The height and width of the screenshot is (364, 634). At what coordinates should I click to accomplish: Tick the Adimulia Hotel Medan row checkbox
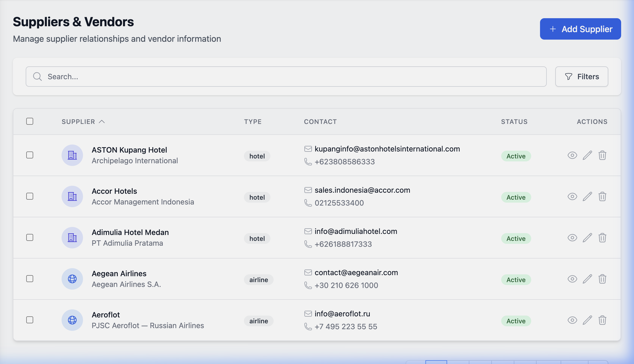click(x=30, y=237)
